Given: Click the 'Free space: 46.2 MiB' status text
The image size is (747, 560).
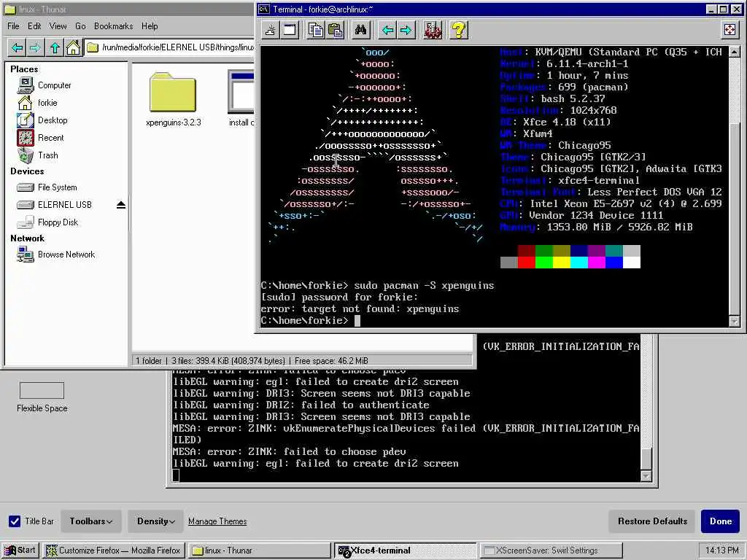Looking at the screenshot, I should click(x=331, y=361).
